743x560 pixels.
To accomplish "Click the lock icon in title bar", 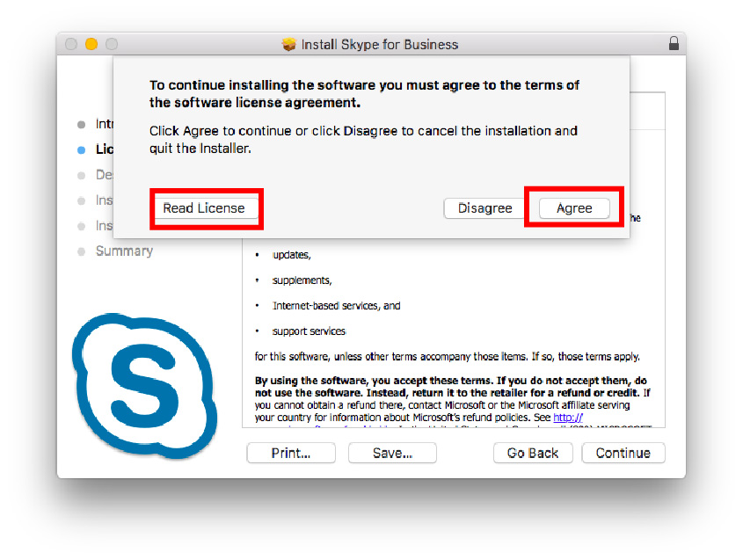I will [x=674, y=44].
